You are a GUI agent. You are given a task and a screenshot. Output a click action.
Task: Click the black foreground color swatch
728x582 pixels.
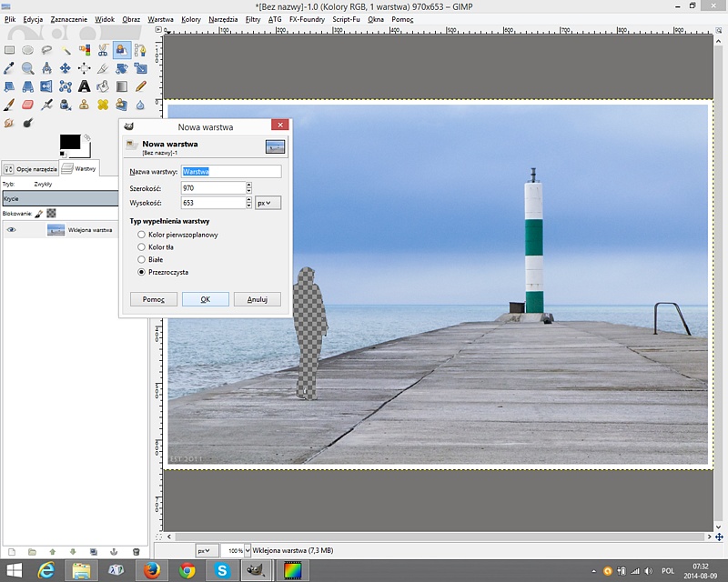(69, 143)
